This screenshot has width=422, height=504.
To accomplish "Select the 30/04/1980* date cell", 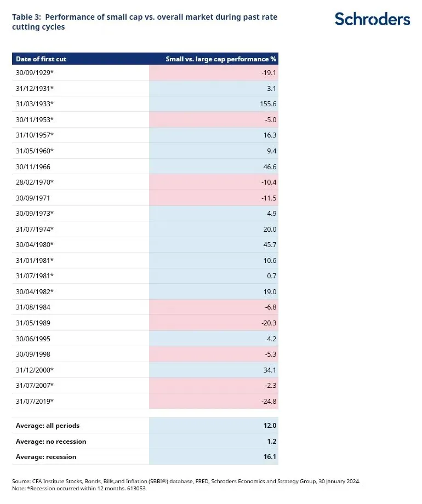I will 35,245.
